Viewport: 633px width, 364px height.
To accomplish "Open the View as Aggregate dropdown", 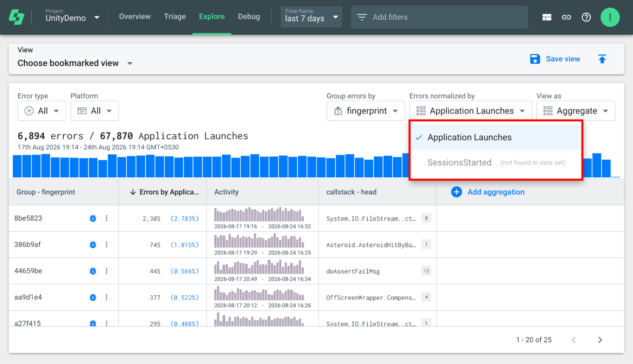I will click(x=576, y=111).
